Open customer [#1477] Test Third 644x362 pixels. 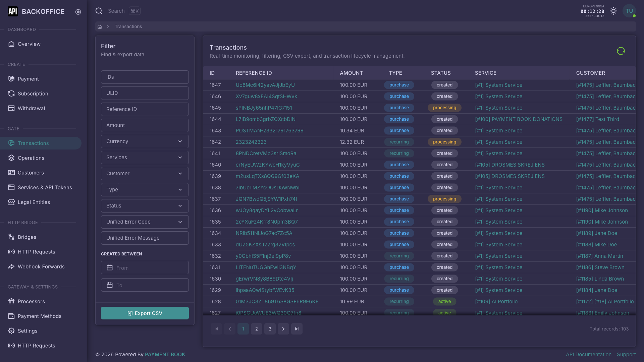click(x=597, y=119)
